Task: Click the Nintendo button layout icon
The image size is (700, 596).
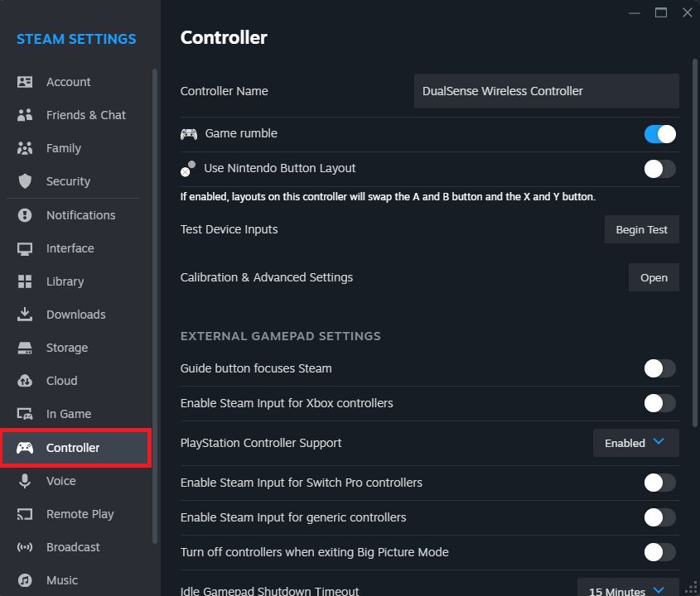Action: (x=188, y=169)
